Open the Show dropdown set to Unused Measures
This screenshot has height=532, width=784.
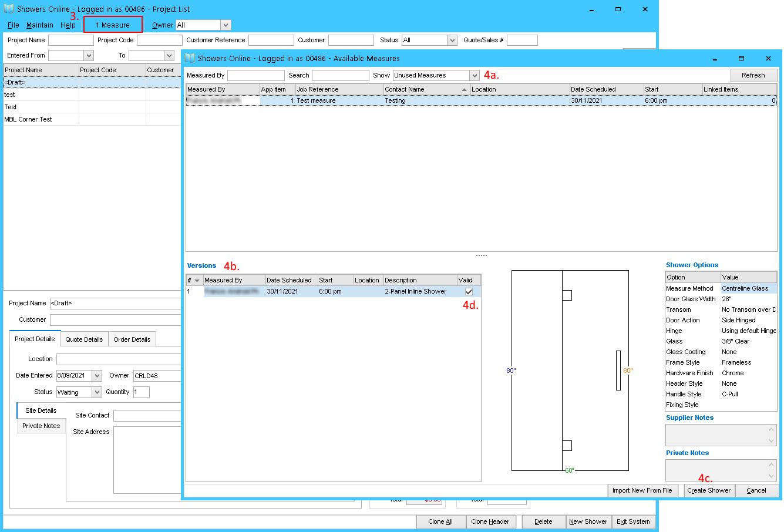[x=475, y=76]
